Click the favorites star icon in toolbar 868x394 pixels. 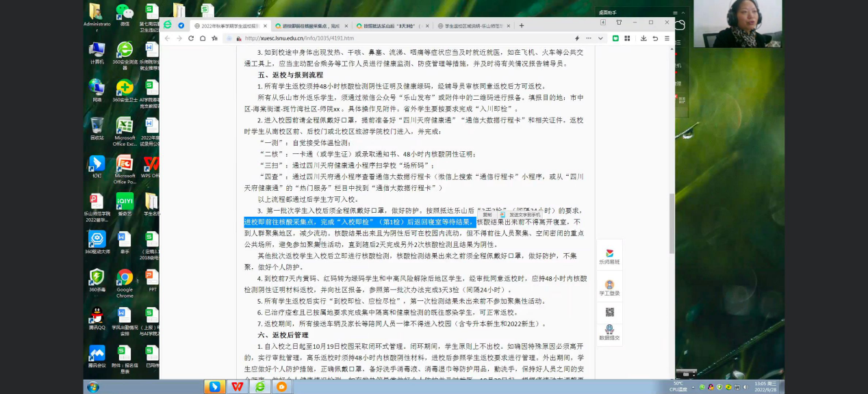tap(214, 38)
